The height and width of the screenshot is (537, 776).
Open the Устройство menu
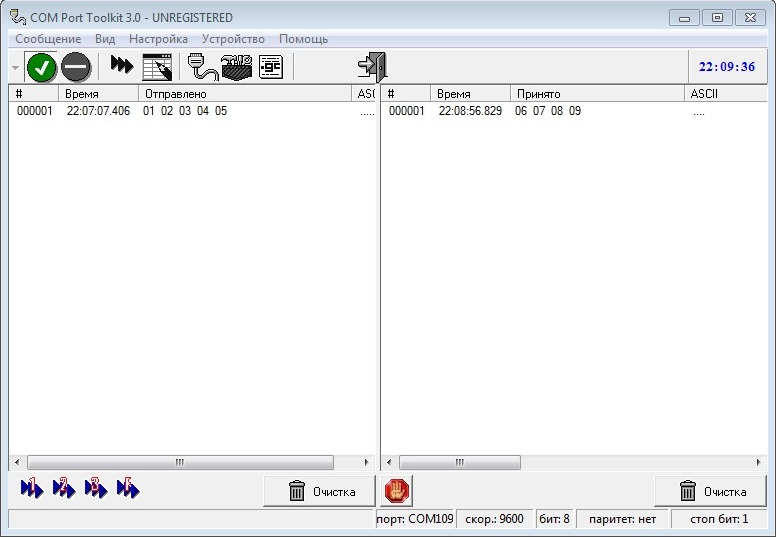pyautogui.click(x=233, y=39)
